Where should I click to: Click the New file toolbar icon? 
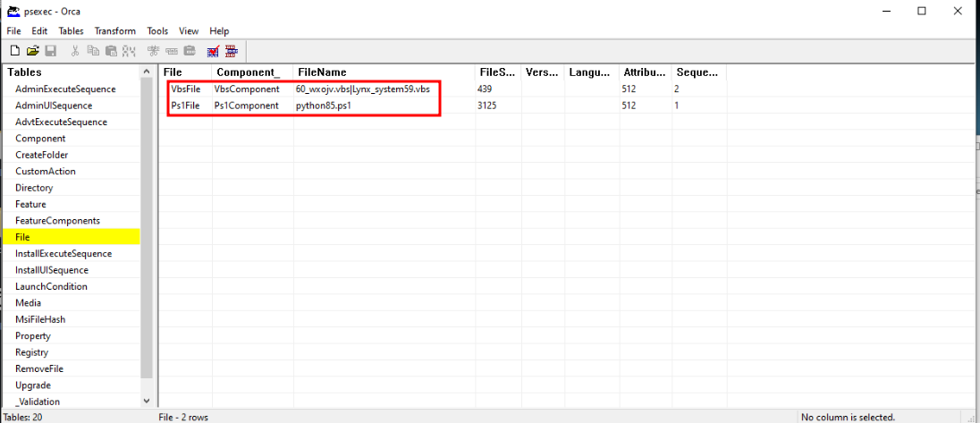point(15,51)
